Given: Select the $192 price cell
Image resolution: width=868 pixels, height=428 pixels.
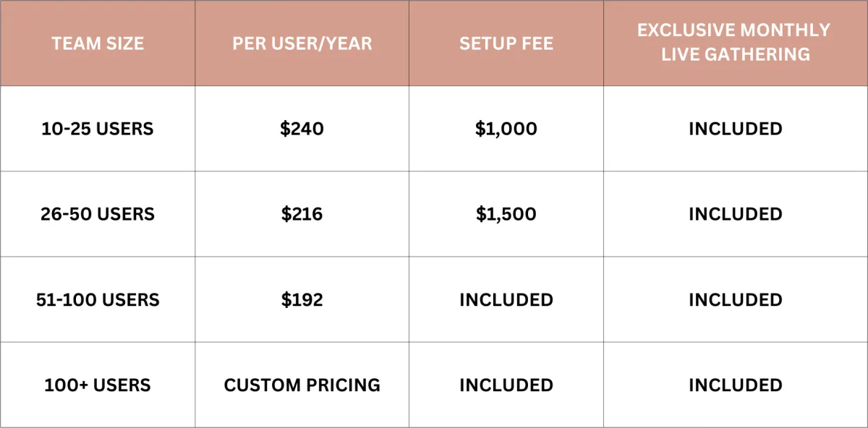Looking at the screenshot, I should coord(302,299).
